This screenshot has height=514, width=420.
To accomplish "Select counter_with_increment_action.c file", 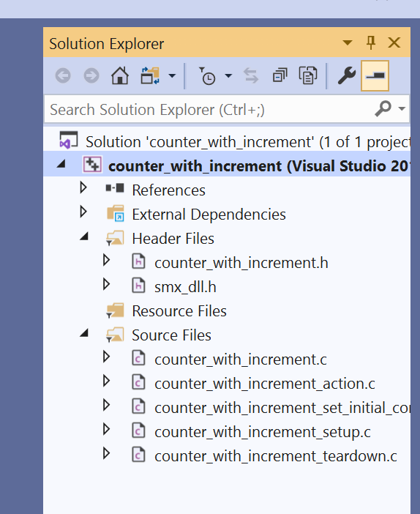I will [x=265, y=384].
